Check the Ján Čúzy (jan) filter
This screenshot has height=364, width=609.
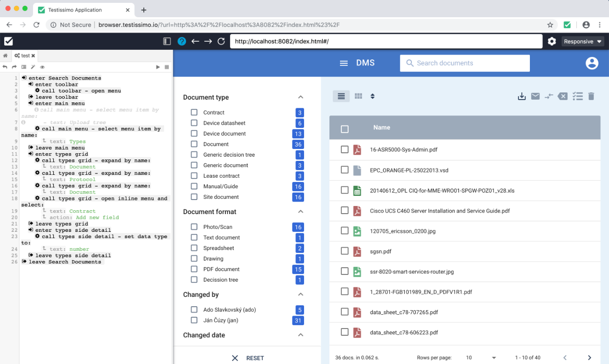(x=194, y=320)
